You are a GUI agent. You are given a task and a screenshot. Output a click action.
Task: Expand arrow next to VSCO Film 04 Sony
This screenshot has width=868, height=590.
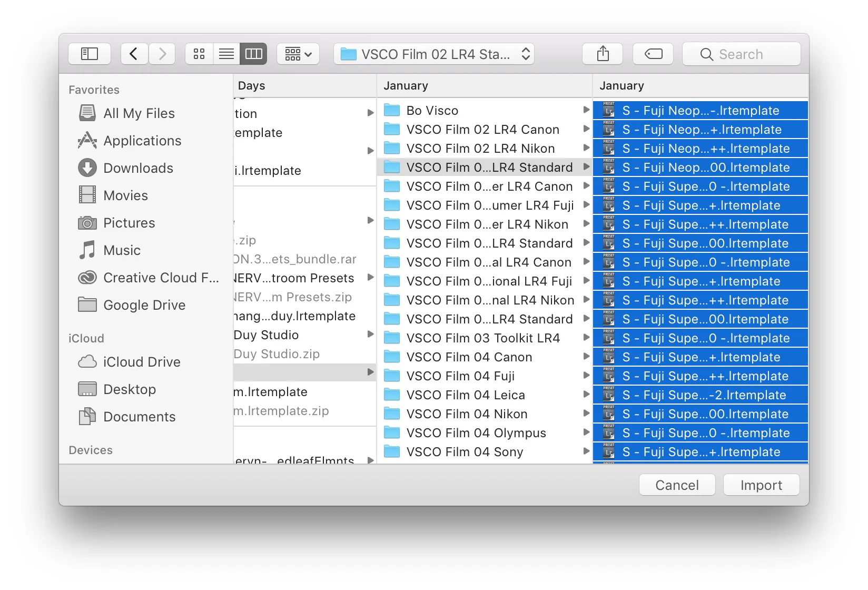click(586, 451)
